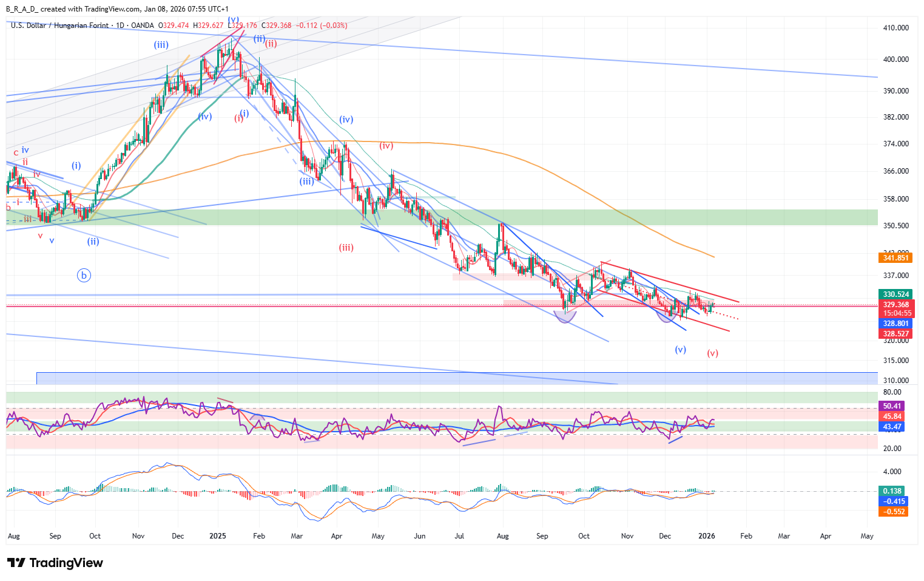Click the 2025 year marker on time axis

pyautogui.click(x=217, y=536)
